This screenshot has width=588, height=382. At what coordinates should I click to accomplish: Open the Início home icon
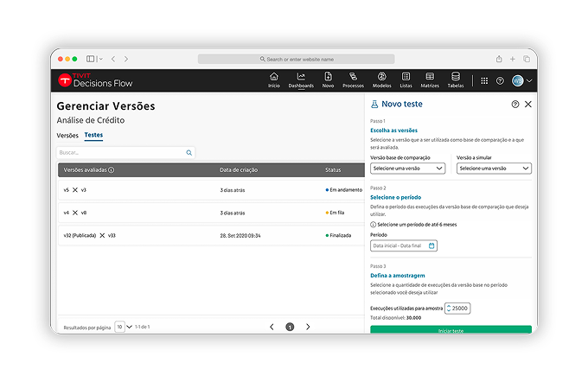274,78
